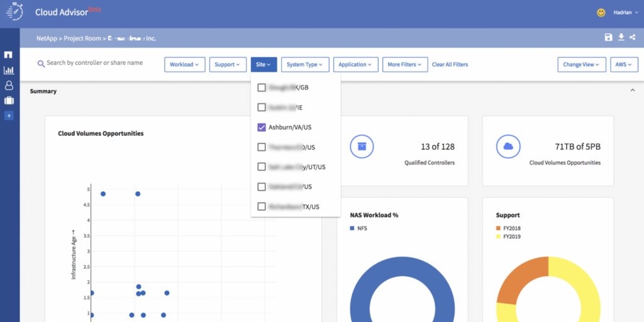The image size is (644, 322).
Task: Click the FY2019 legend yellow swatch
Action: coord(498,236)
